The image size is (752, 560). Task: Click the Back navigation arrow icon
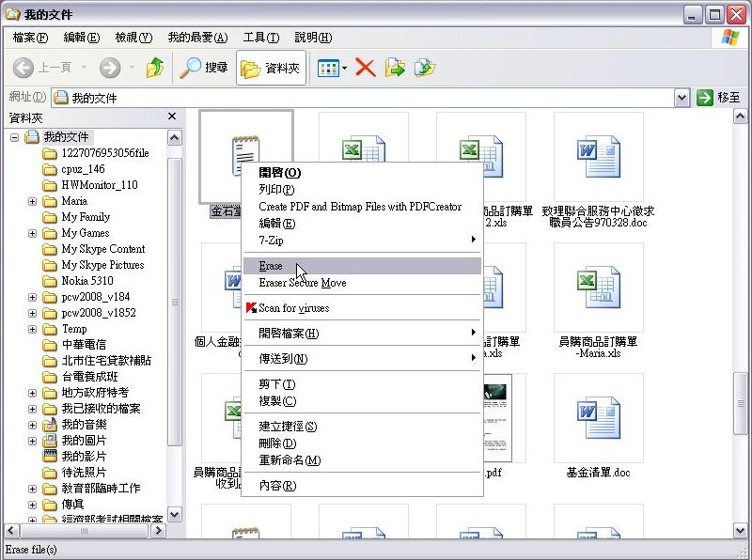(23, 68)
